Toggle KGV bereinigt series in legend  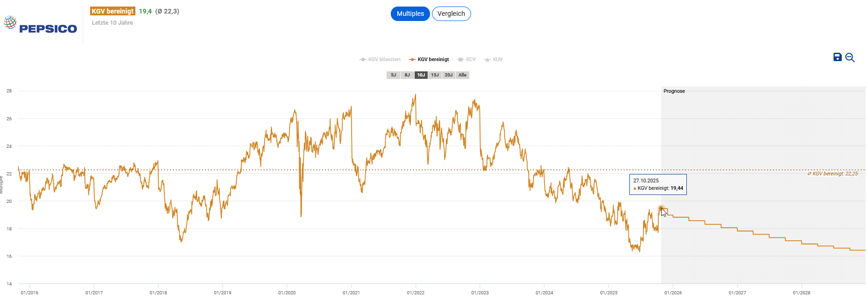tap(429, 59)
